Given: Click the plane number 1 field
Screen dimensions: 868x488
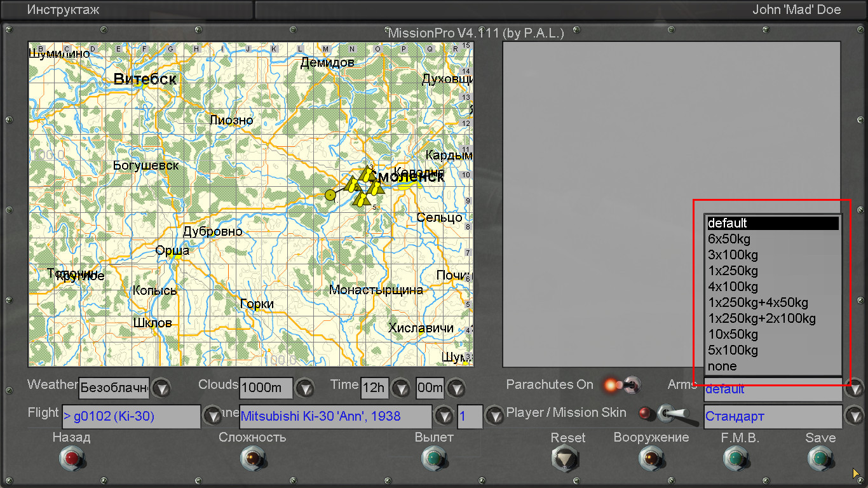Looking at the screenshot, I should 470,417.
